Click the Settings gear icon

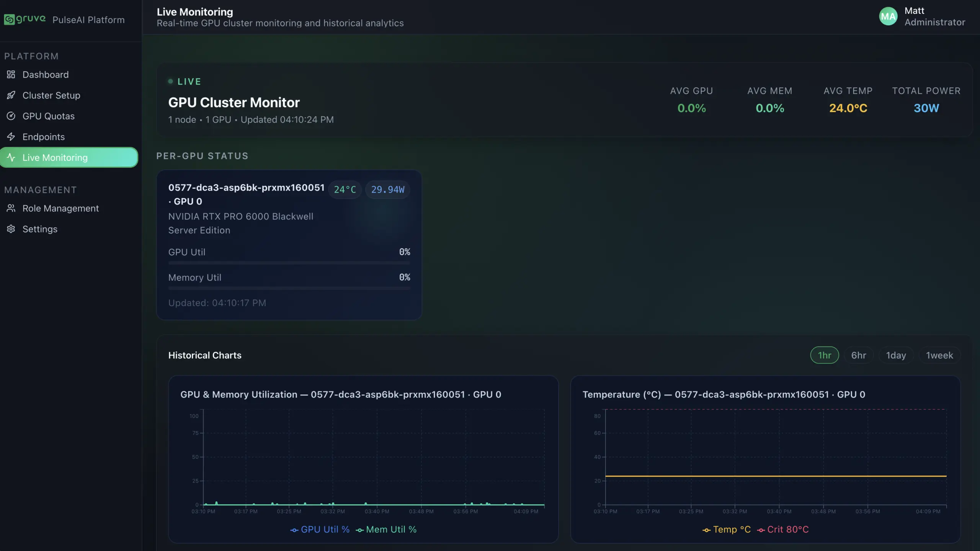click(x=11, y=229)
